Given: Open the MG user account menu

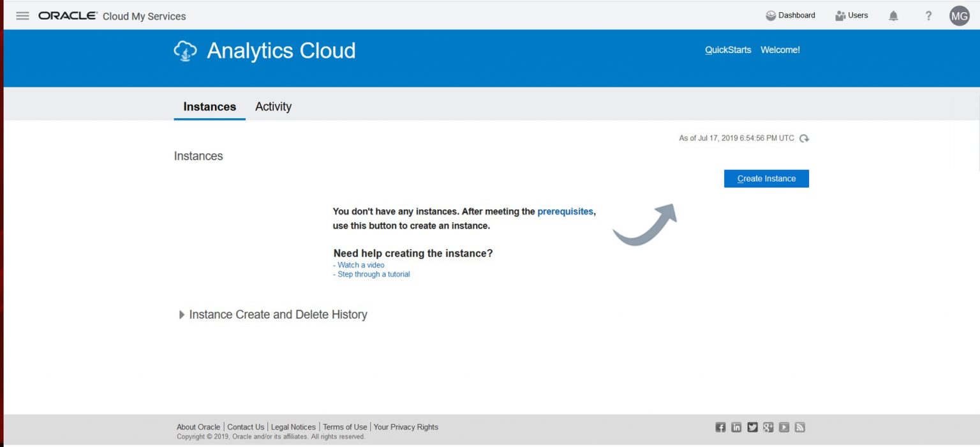Looking at the screenshot, I should pyautogui.click(x=959, y=15).
